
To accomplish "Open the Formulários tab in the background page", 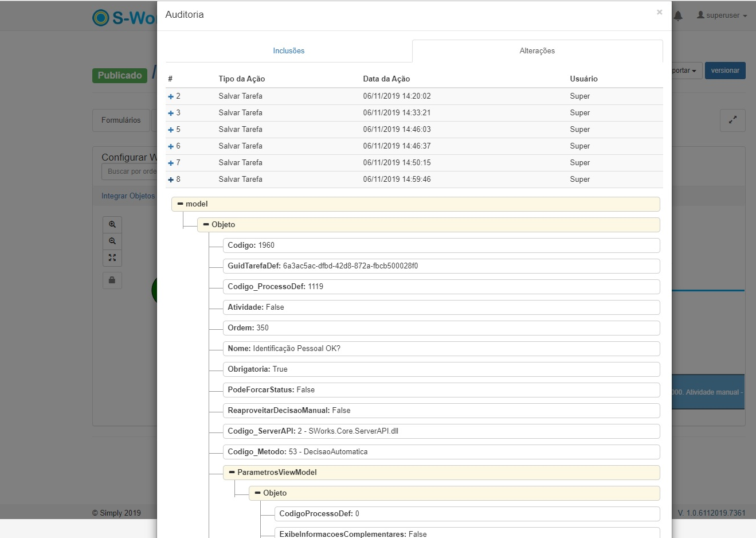I will 121,120.
